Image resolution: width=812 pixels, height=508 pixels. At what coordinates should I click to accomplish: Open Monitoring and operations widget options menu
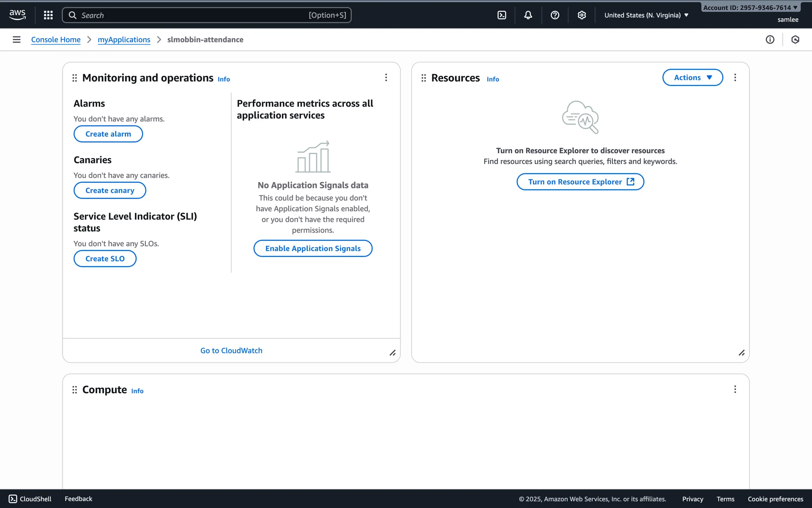386,77
